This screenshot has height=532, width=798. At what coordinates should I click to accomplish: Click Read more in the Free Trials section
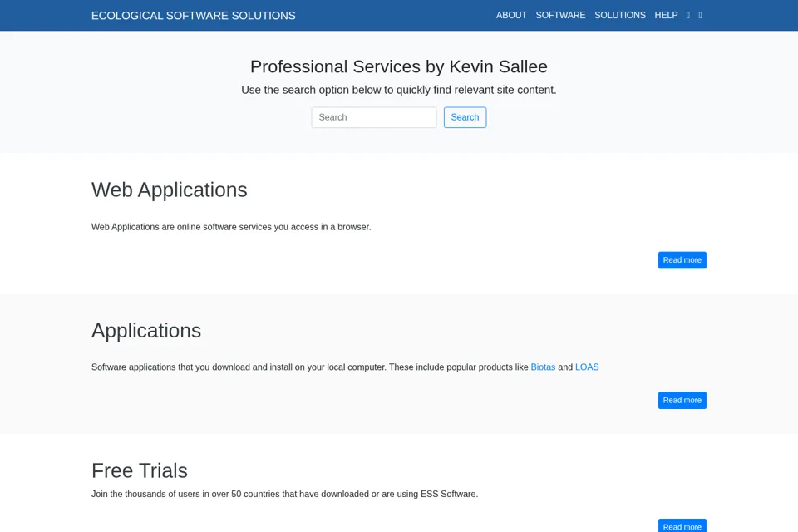pyautogui.click(x=682, y=526)
